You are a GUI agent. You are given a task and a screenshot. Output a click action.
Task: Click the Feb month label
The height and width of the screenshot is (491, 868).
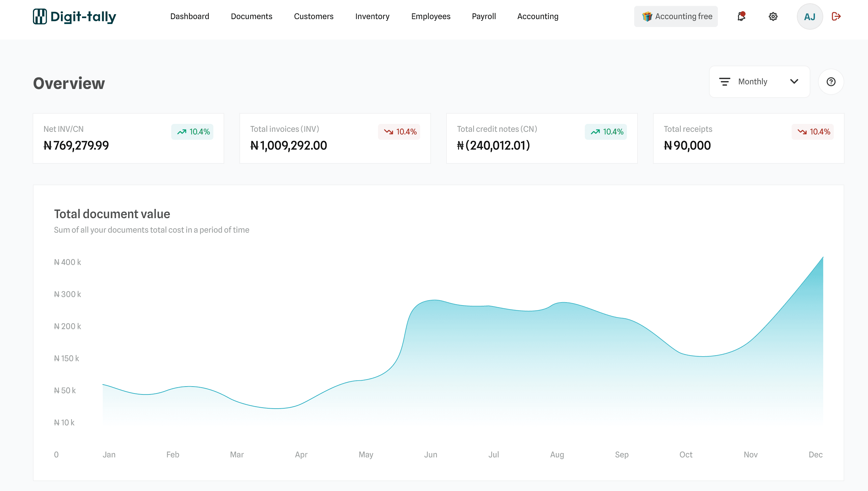(x=173, y=454)
